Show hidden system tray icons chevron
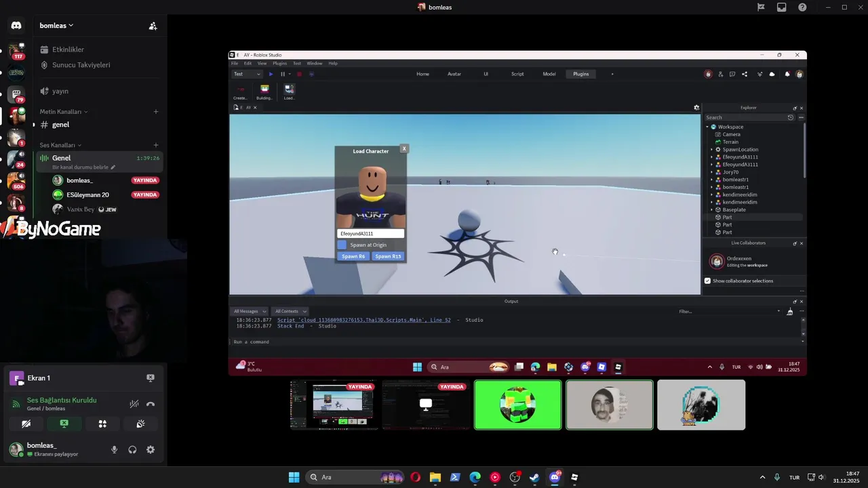Image resolution: width=868 pixels, height=488 pixels. [762, 477]
